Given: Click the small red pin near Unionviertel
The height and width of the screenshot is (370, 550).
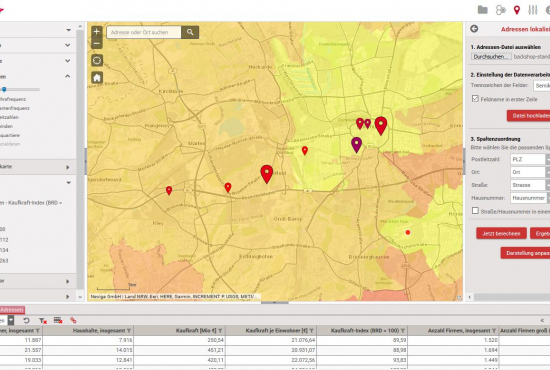Looking at the screenshot, I should pos(305,151).
